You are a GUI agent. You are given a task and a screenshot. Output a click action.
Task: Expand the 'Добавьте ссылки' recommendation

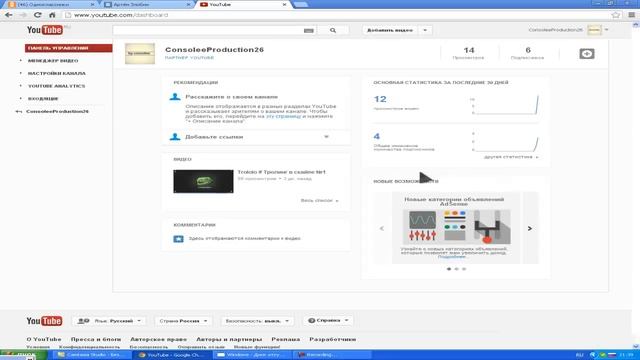(326, 137)
